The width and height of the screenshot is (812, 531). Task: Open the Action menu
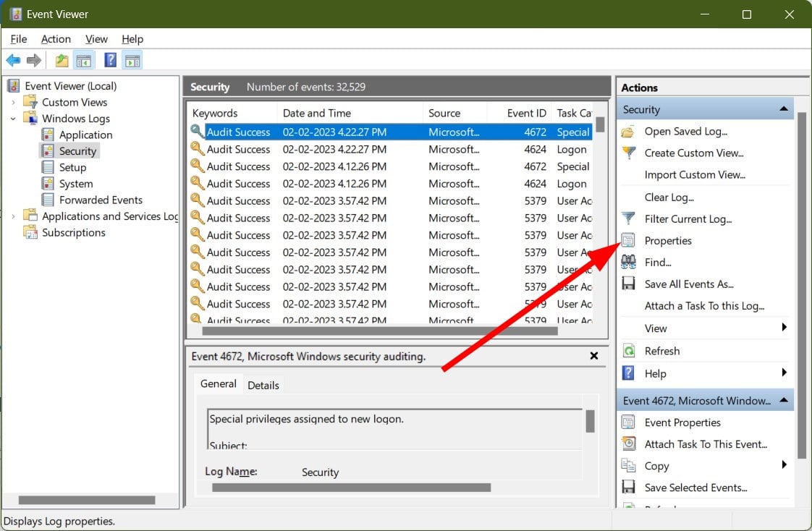click(56, 39)
